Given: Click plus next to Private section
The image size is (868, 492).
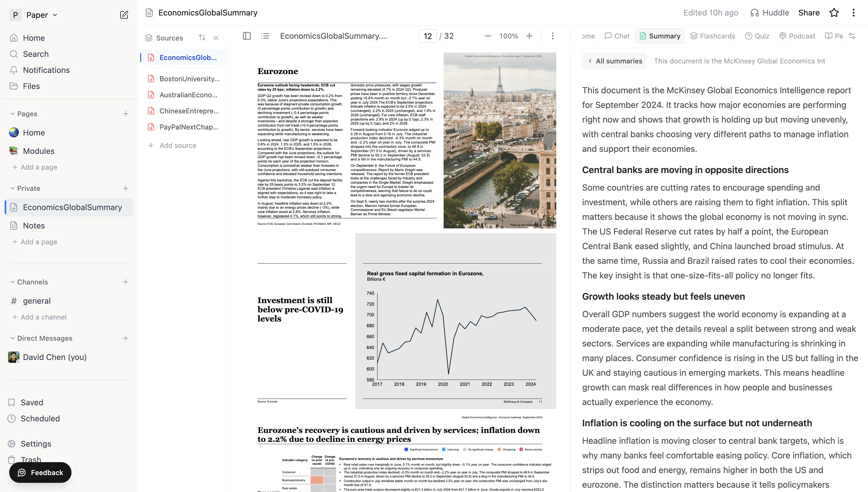Looking at the screenshot, I should pyautogui.click(x=126, y=189).
